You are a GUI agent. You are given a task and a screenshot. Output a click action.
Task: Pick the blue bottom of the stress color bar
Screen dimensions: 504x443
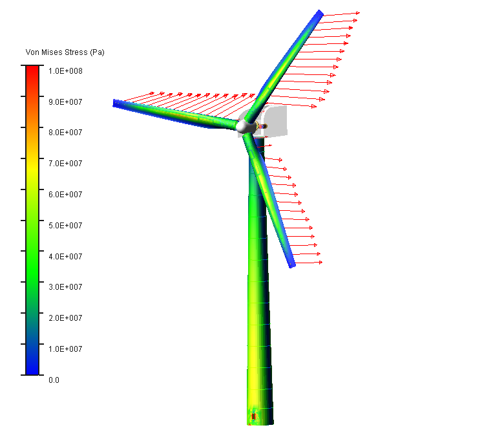32,369
